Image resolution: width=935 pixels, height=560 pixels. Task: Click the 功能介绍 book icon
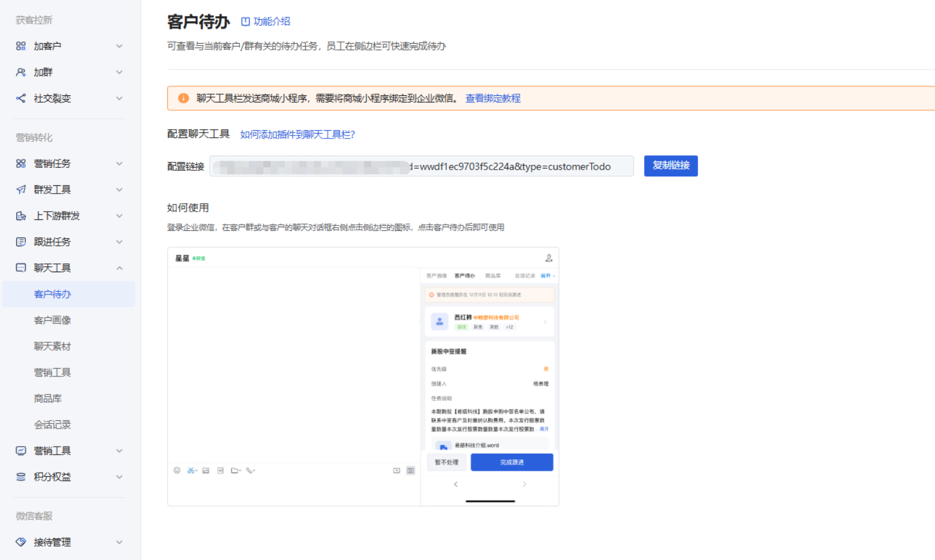[245, 22]
